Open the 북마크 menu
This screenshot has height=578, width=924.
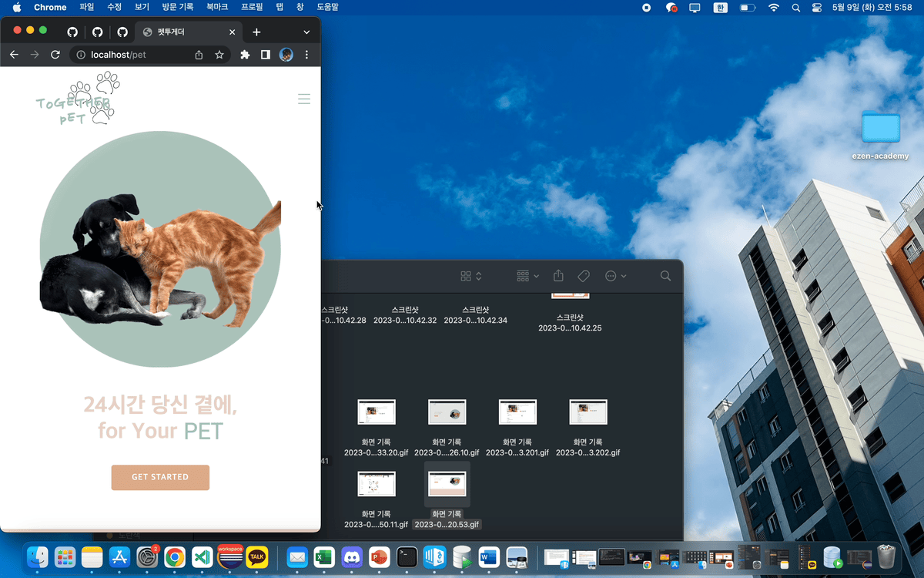[x=217, y=7]
